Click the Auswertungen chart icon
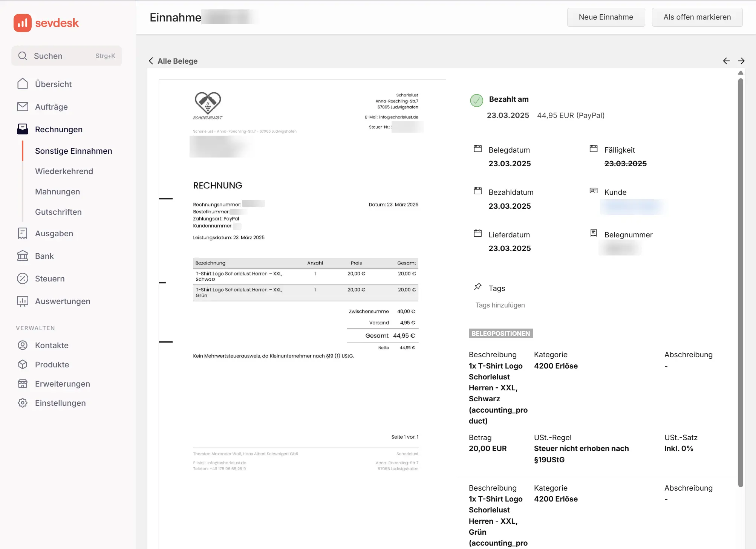Screen dimensions: 756x549 tap(23, 301)
